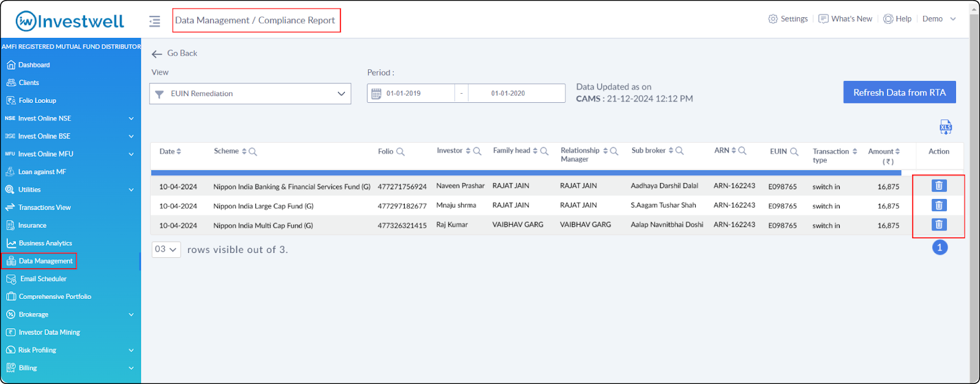Sort by Scheme column arrows

[244, 151]
